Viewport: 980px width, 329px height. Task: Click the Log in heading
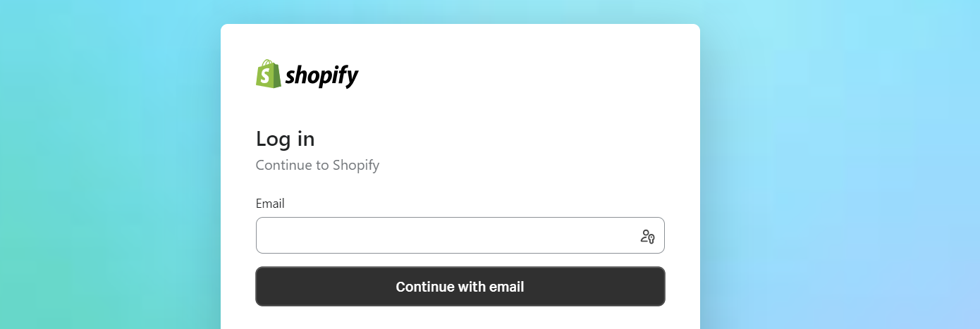click(x=285, y=139)
